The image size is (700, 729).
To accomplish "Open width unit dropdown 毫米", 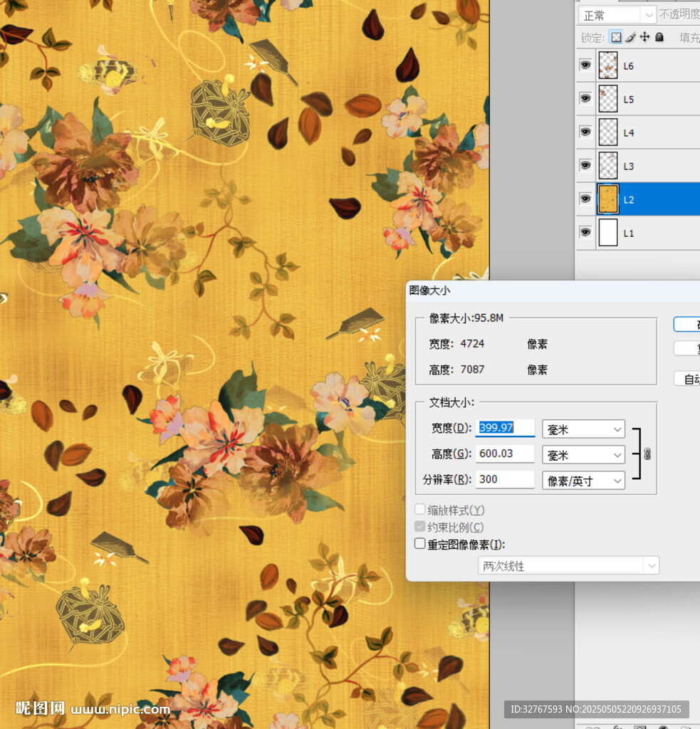I will tap(583, 429).
